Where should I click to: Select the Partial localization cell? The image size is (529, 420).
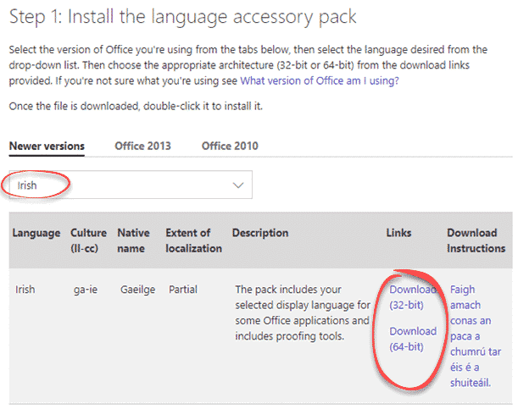(x=182, y=290)
